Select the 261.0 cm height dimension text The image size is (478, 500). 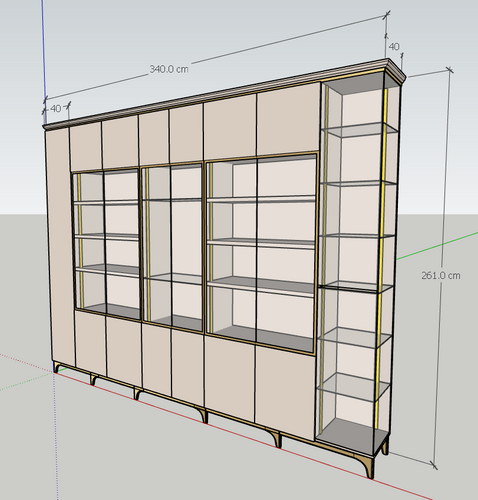[441, 275]
